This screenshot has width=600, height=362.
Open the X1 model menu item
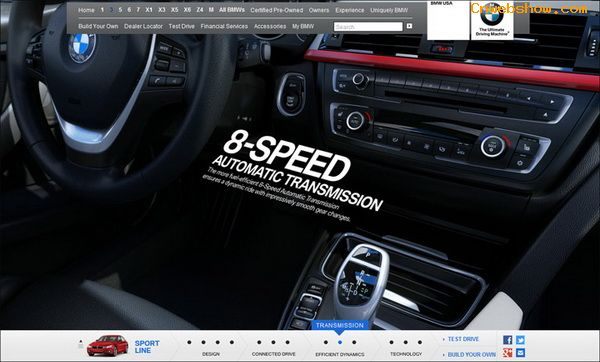[x=149, y=10]
